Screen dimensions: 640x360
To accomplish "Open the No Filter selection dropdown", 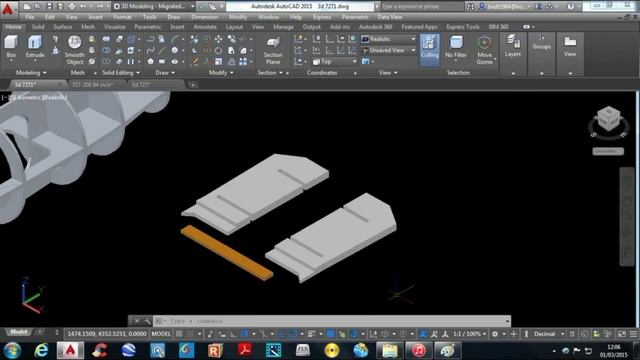I will tap(456, 48).
